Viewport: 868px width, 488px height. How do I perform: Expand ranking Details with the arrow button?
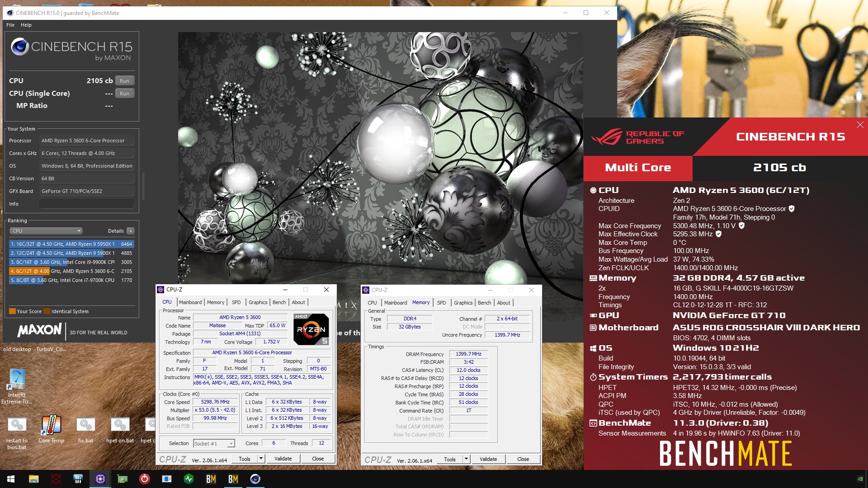[130, 231]
